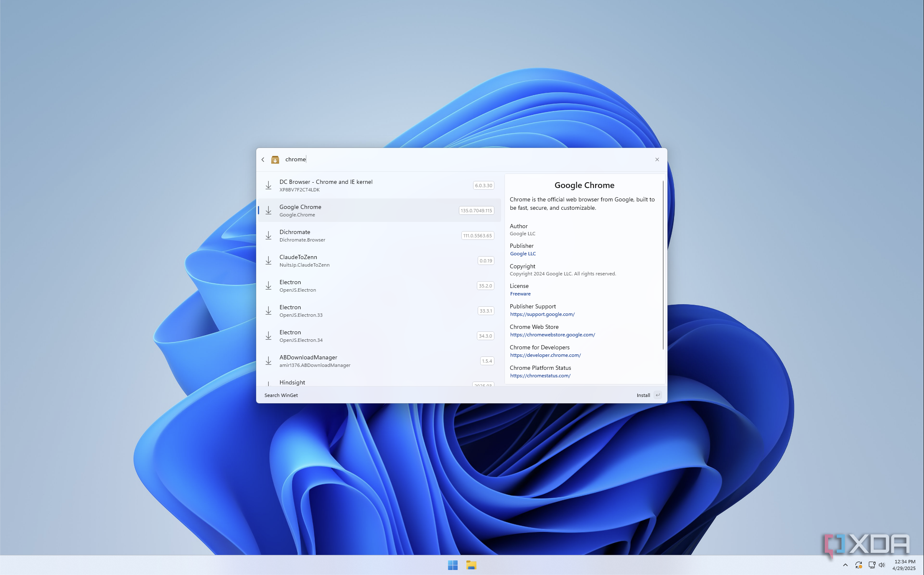Close the Command Palette window
The width and height of the screenshot is (924, 575).
657,160
